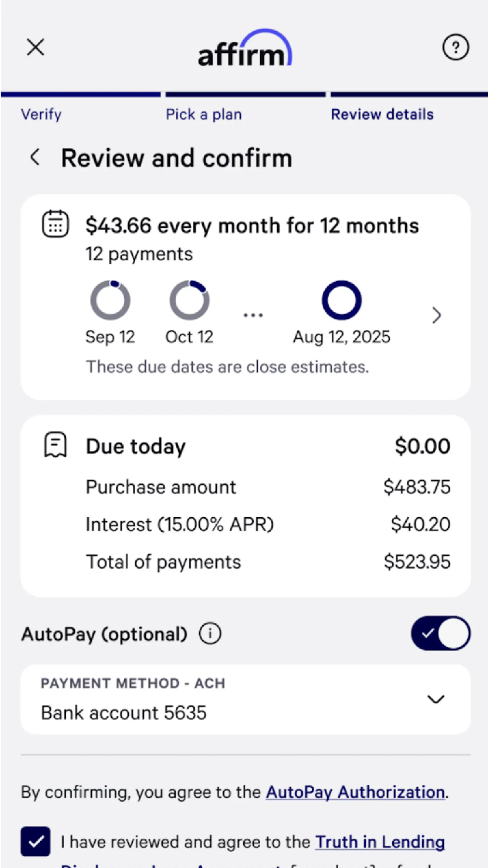Viewport: 488px width, 868px height.
Task: Open AutoPay info circle icon
Action: click(210, 634)
